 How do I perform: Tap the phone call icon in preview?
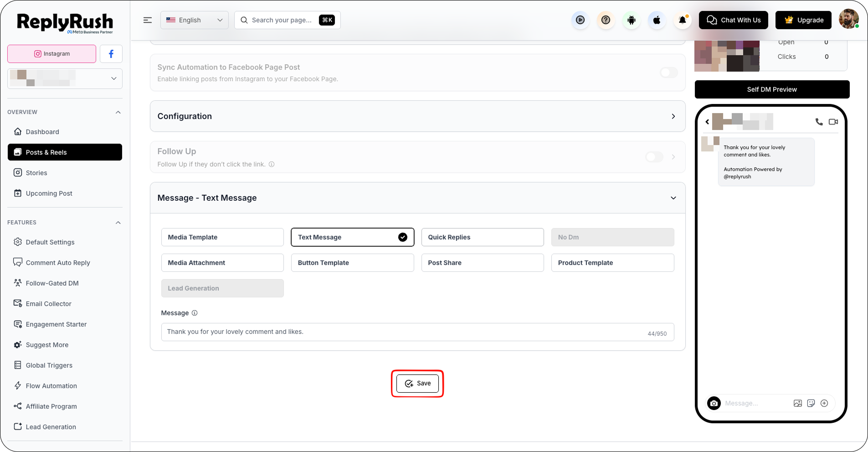(x=819, y=122)
